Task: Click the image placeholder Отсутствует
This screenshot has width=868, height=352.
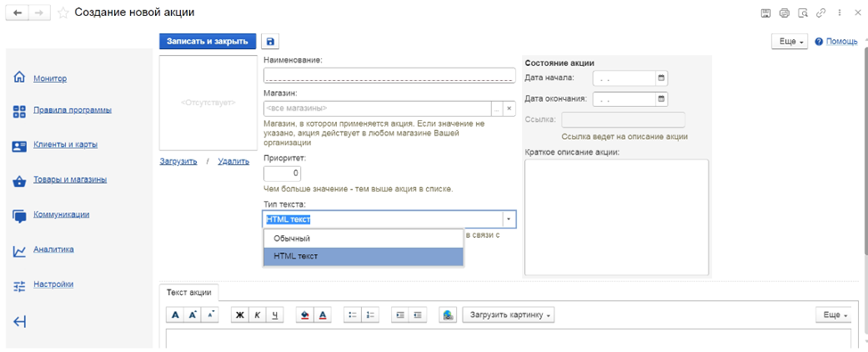Action: 209,103
